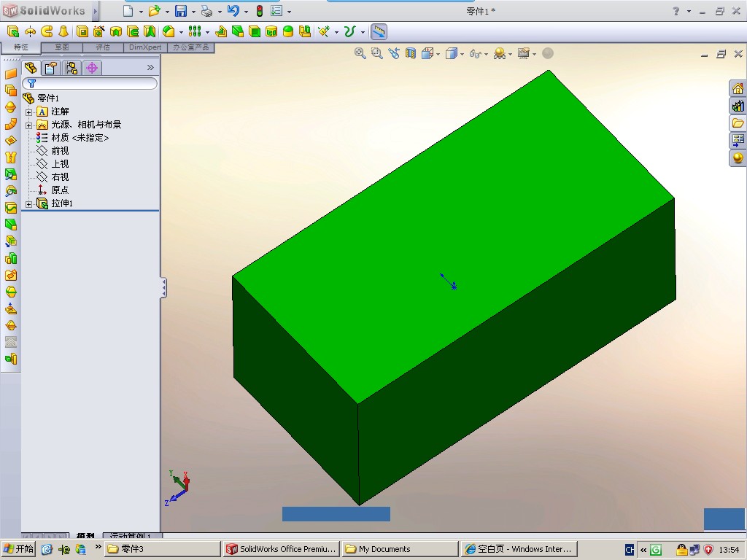Click Zoom to Area icon

point(377,53)
